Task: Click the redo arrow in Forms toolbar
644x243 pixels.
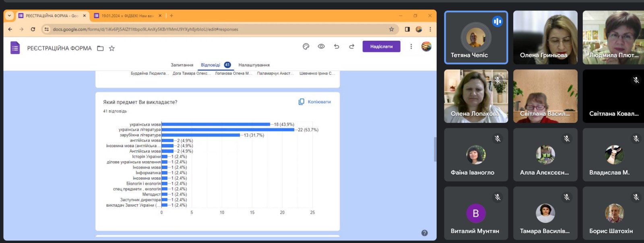Action: click(351, 46)
